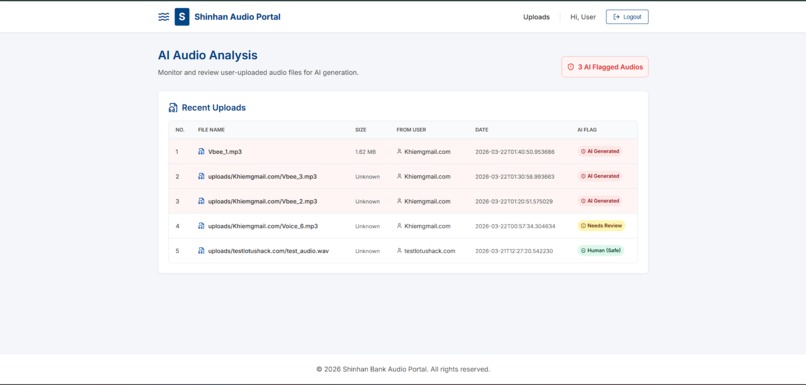Click the AI Generated flag for Vbee_1.mp3

(x=600, y=152)
